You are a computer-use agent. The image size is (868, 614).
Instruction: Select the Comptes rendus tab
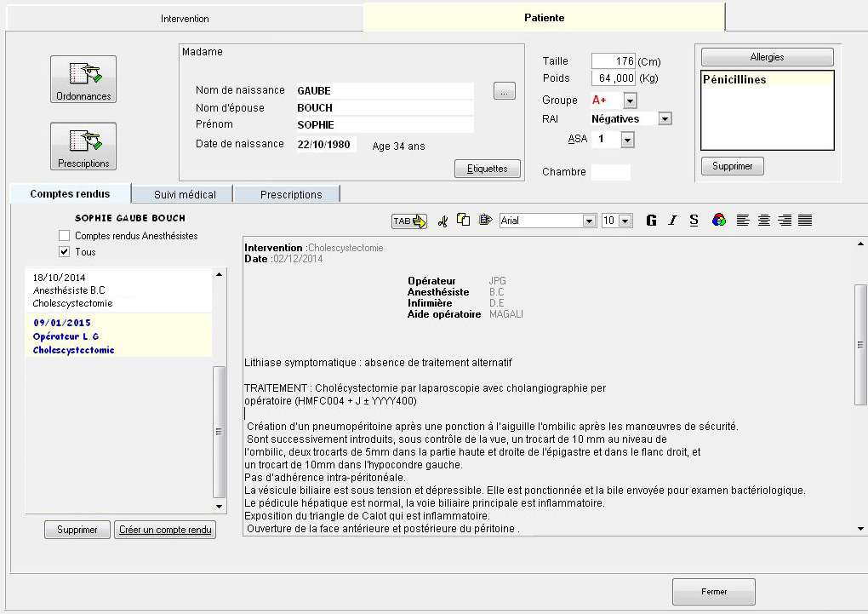(71, 194)
